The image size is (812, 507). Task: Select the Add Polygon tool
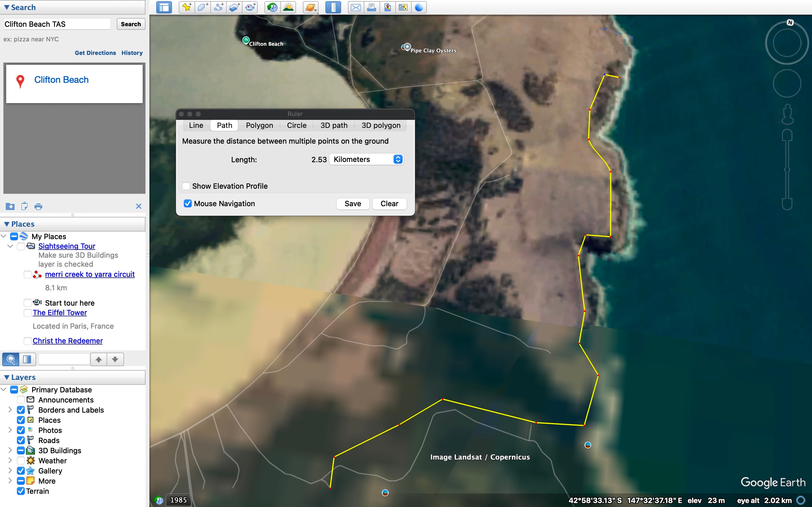coord(202,7)
